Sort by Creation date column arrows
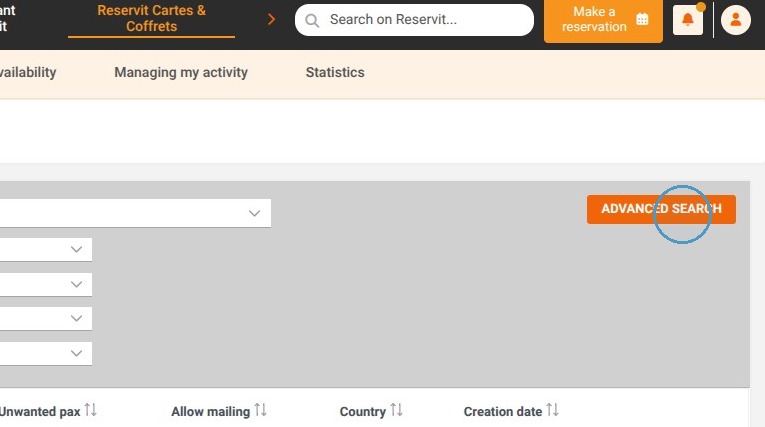Viewport: 765px width, 427px height. tap(552, 410)
